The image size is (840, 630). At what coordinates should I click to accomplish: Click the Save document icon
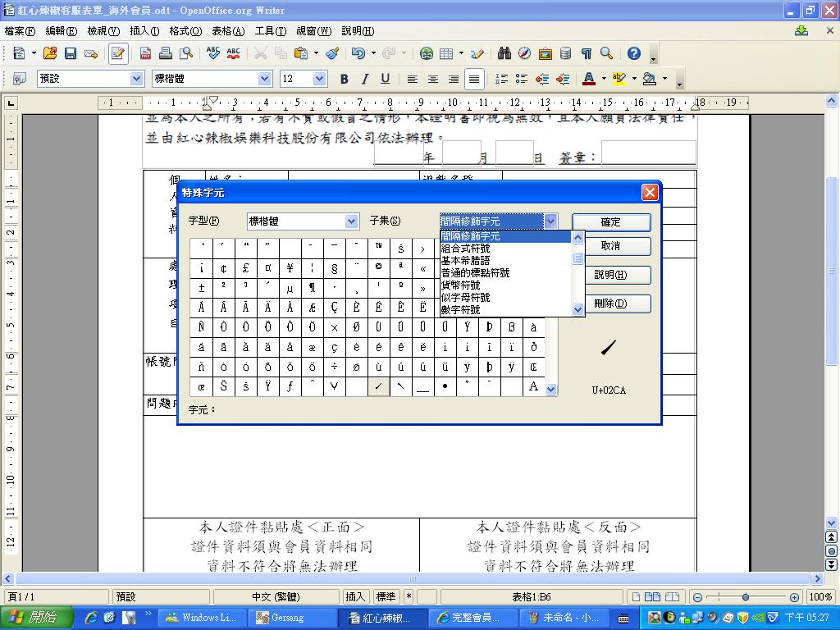(x=71, y=53)
